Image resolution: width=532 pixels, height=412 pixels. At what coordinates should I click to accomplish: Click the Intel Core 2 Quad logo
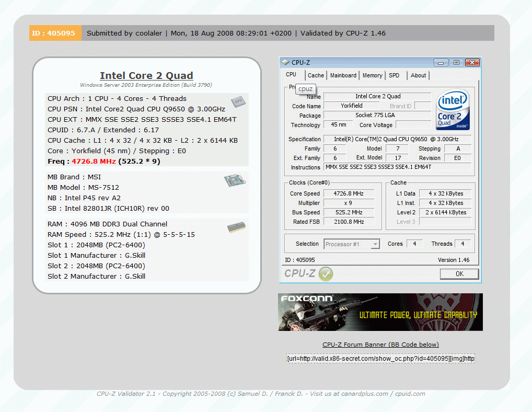pyautogui.click(x=453, y=110)
